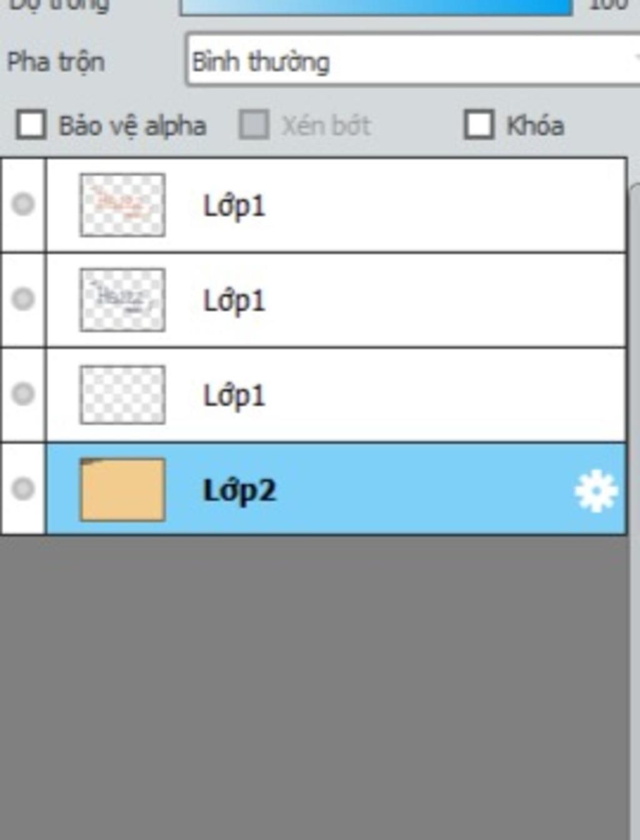Toggle visibility of the empty transparent Lớp1 layer
Screen dimensions: 640x840
point(23,393)
